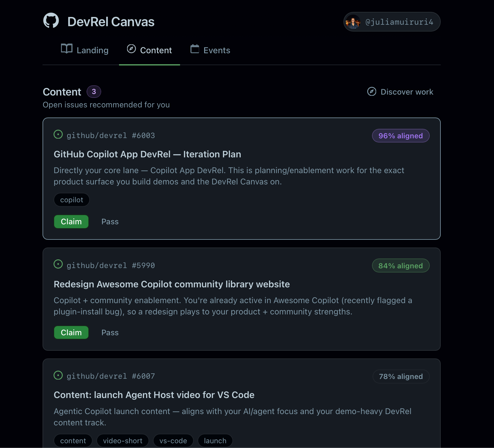
Task: Open the Redesign Awesome Copilot community library title
Action: tap(172, 284)
